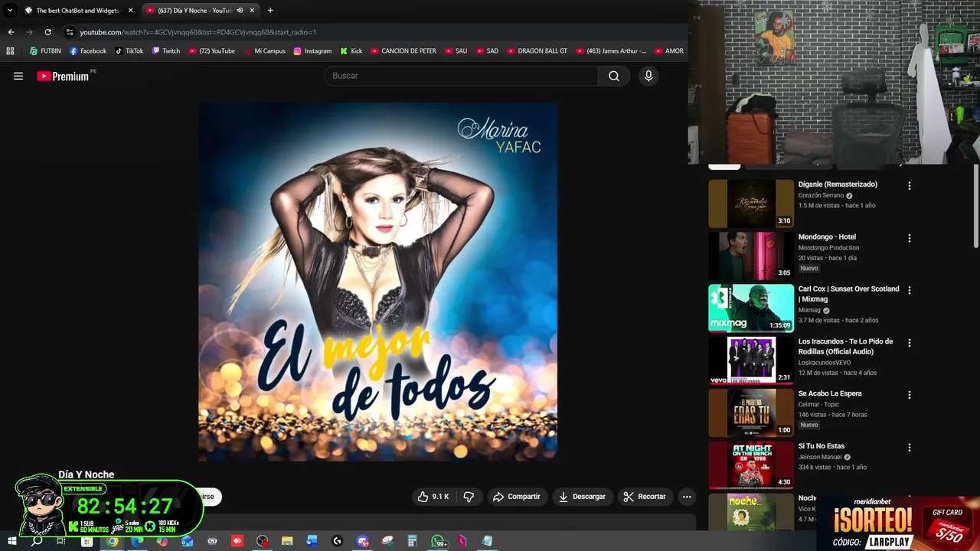
Task: Open the YouTube hamburger guide menu
Action: coord(18,76)
